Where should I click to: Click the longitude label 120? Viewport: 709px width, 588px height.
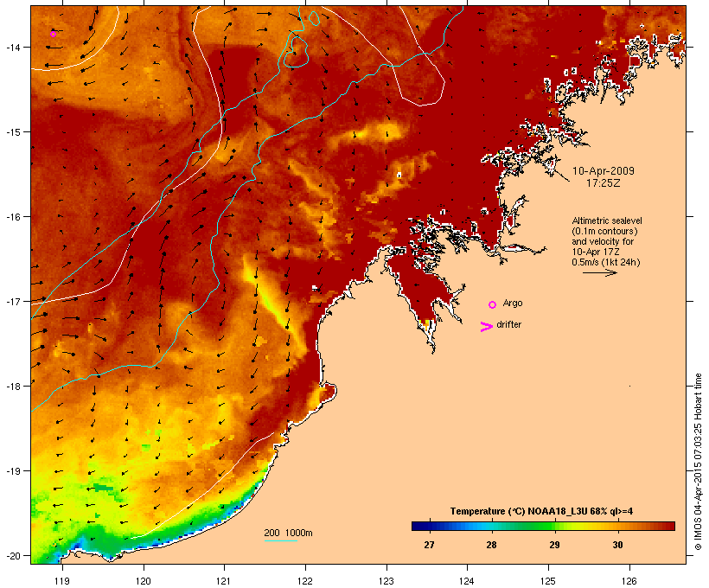144,581
